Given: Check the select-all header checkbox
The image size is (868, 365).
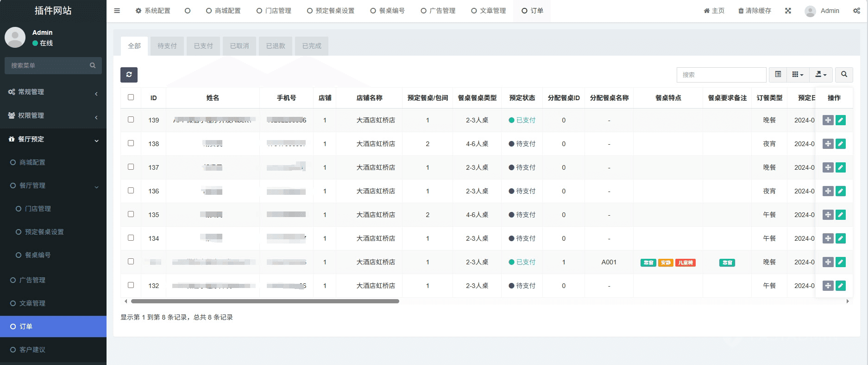Looking at the screenshot, I should pos(131,97).
